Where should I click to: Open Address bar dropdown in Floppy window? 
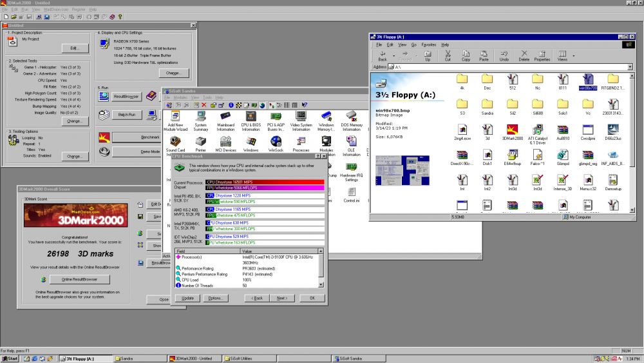630,67
